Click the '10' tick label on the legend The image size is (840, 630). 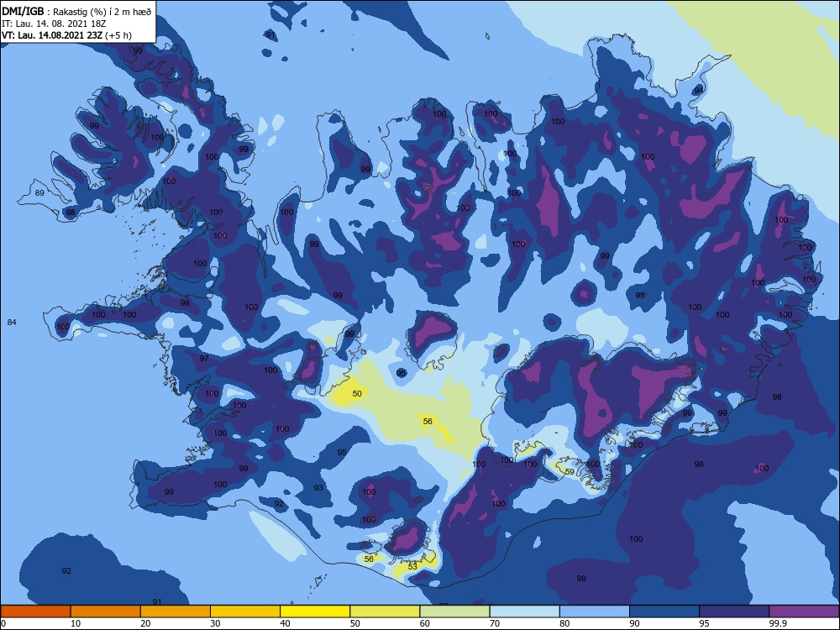(x=76, y=623)
